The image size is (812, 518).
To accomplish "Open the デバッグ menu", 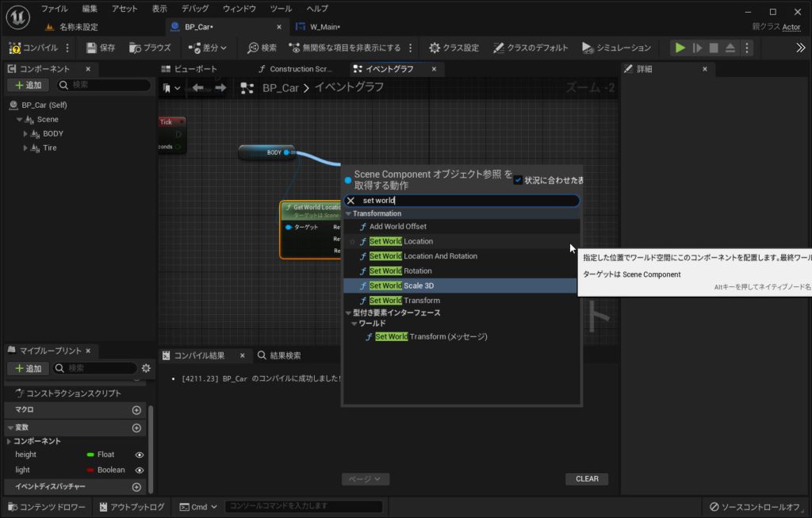I will [x=195, y=9].
